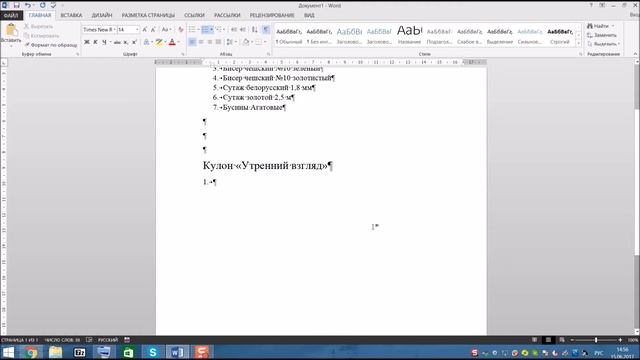Click the Select (Выделить) button
Screen dimensions: 640x360
603,44
